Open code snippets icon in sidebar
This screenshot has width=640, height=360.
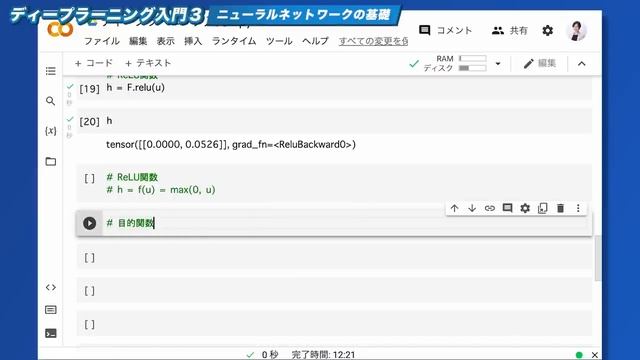click(x=51, y=287)
